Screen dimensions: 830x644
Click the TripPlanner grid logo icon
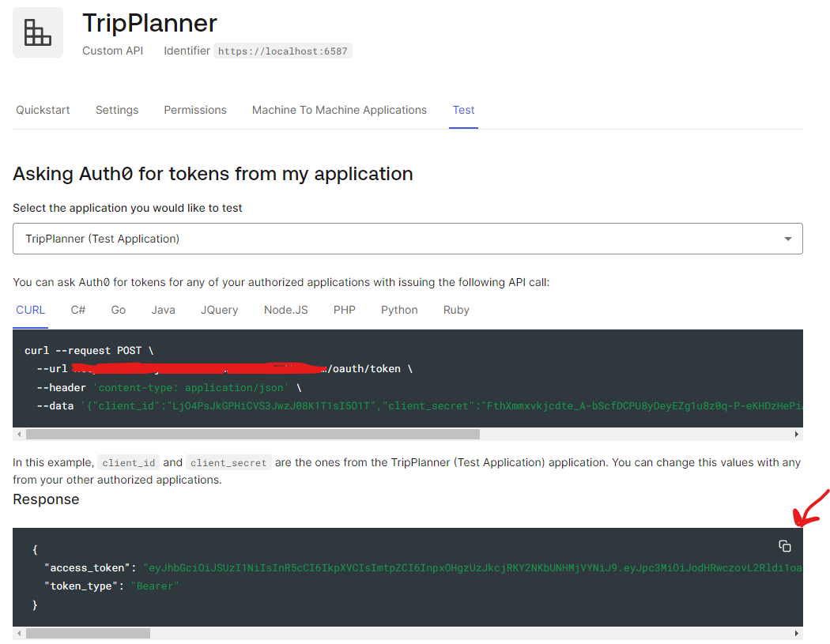tap(37, 32)
